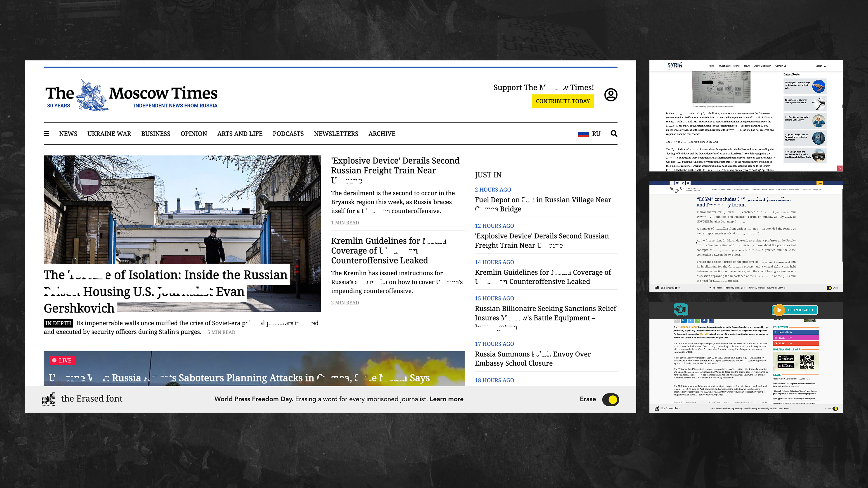Click the Free Press Unlimited logo
The width and height of the screenshot is (868, 488).
pos(48,399)
